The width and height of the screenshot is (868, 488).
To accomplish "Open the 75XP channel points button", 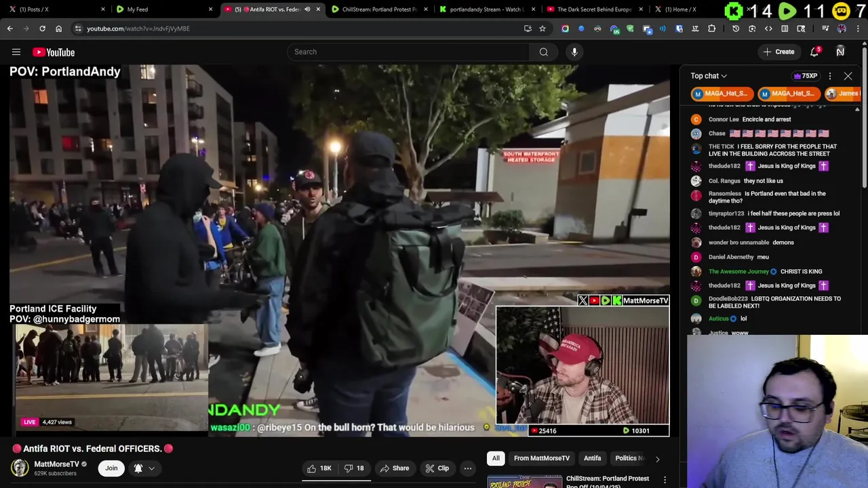I will tap(806, 76).
